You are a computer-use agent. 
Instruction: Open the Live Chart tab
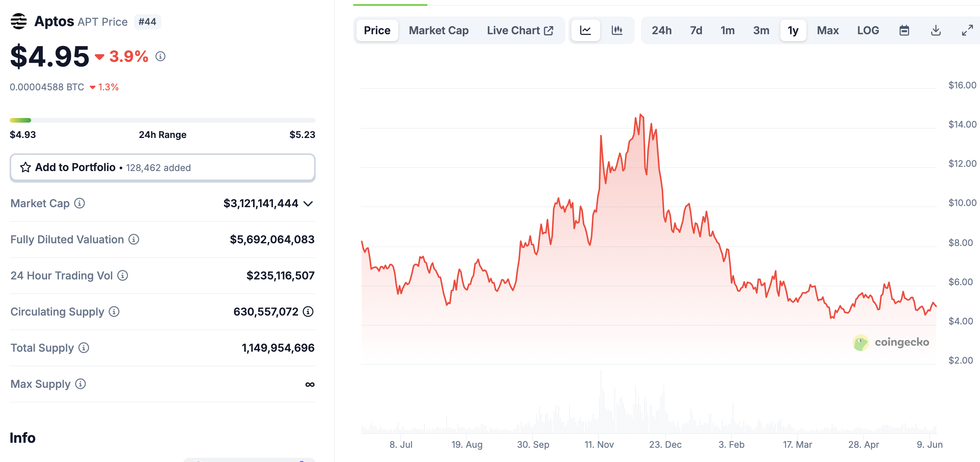click(x=520, y=30)
